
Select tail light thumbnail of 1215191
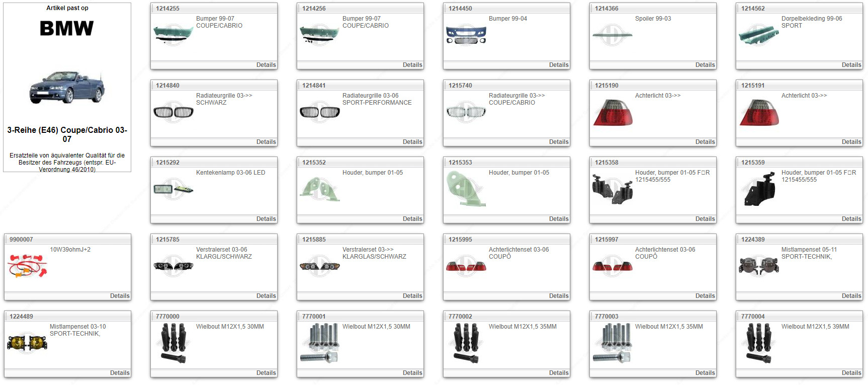tap(759, 113)
